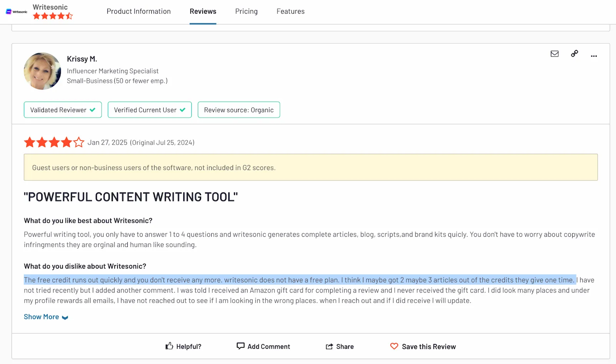Go to the Features tab
The height and width of the screenshot is (364, 616).
click(x=291, y=12)
